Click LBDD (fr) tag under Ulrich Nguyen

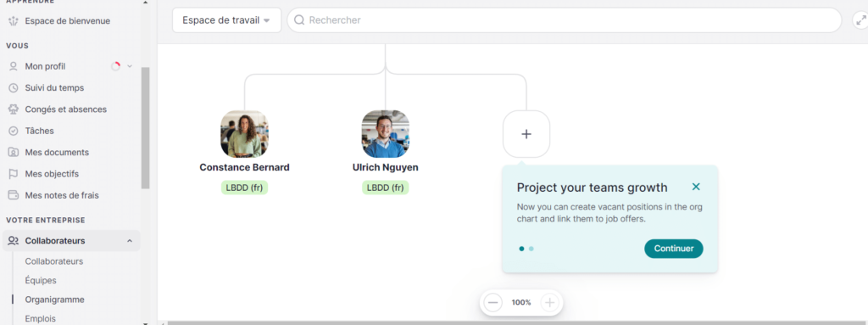(386, 188)
